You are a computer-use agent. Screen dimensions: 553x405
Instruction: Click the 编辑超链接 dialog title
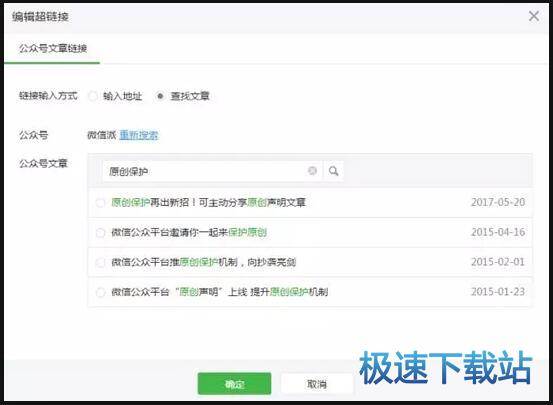click(40, 17)
